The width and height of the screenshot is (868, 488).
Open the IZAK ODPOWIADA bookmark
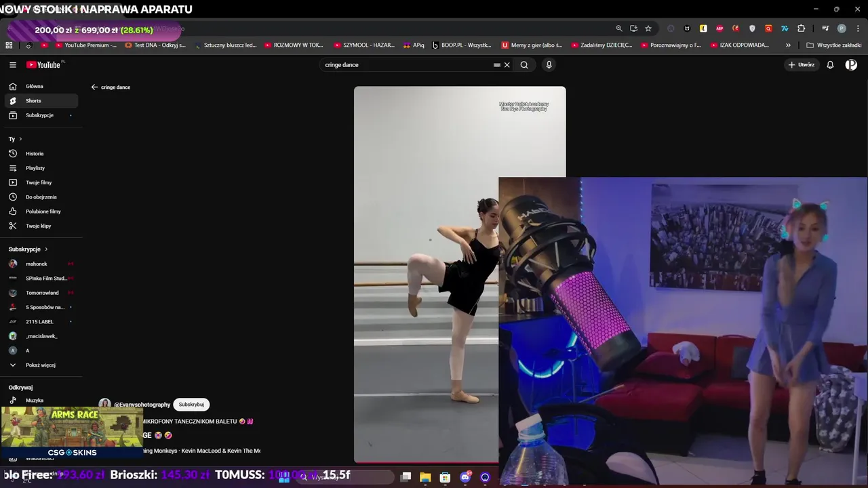coord(740,45)
